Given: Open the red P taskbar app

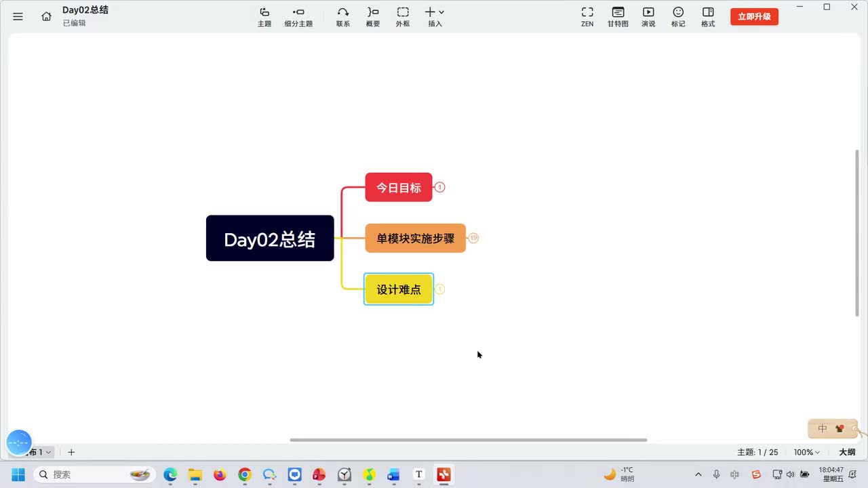Looking at the screenshot, I should pyautogui.click(x=319, y=474).
